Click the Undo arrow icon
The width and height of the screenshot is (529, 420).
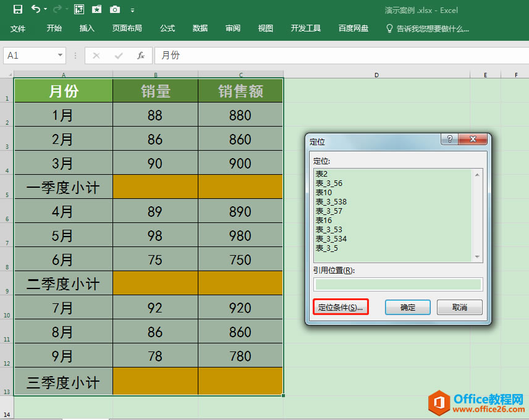point(36,9)
